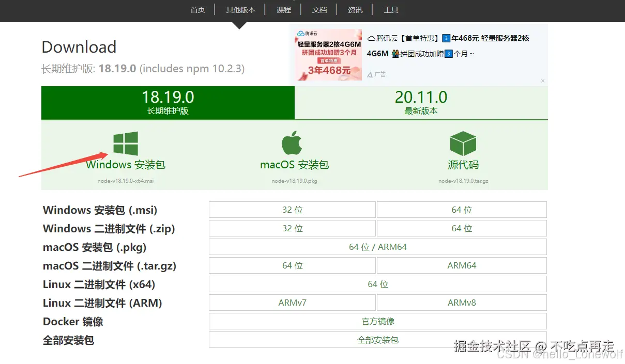Open the Docker 官方镜像 link
625x364 pixels.
(378, 321)
